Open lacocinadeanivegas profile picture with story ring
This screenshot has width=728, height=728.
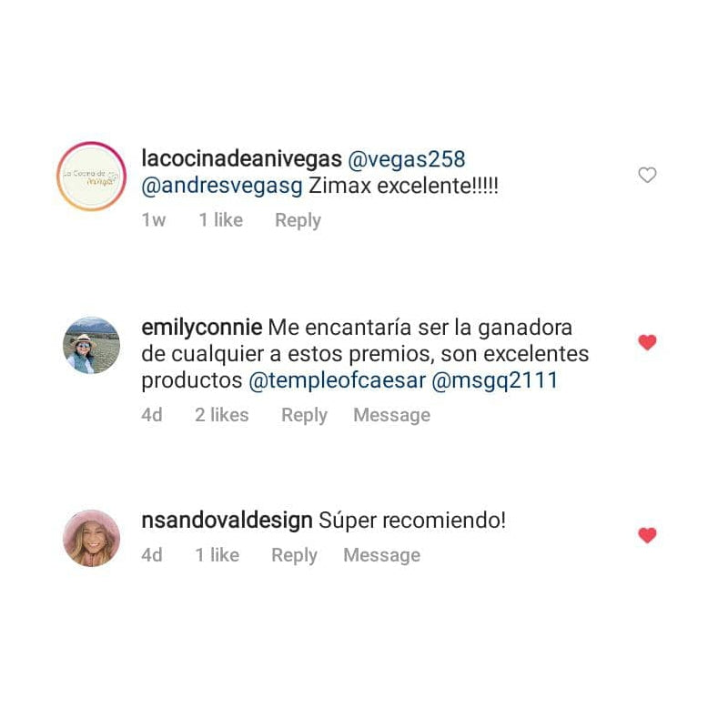(x=92, y=176)
